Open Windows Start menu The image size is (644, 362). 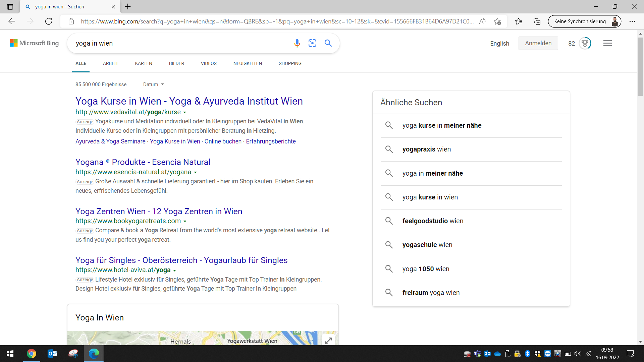[x=10, y=354]
